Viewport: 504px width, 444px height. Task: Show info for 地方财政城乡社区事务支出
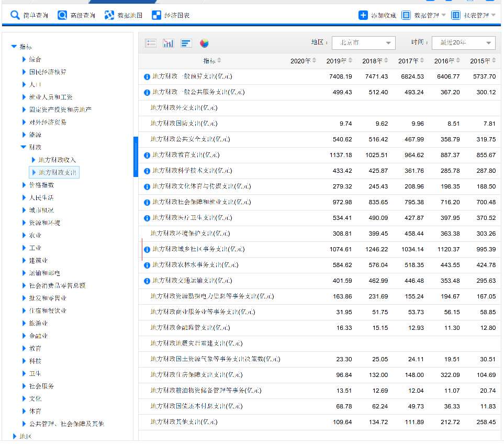pyautogui.click(x=147, y=250)
